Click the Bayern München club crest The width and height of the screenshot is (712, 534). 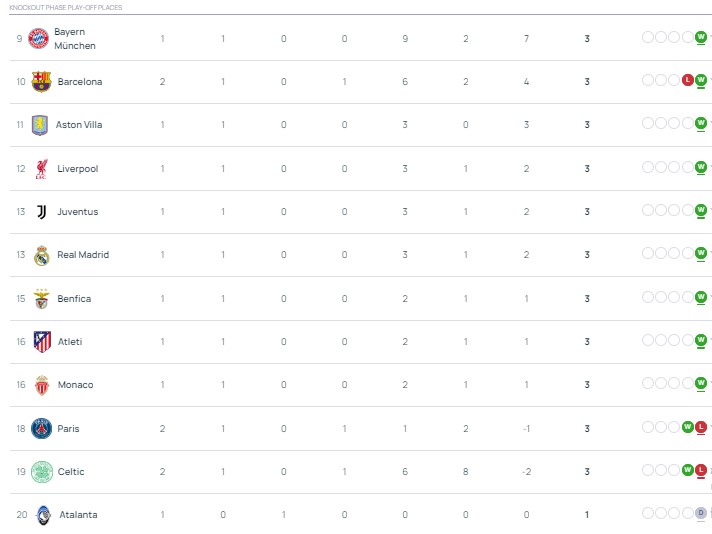(39, 39)
